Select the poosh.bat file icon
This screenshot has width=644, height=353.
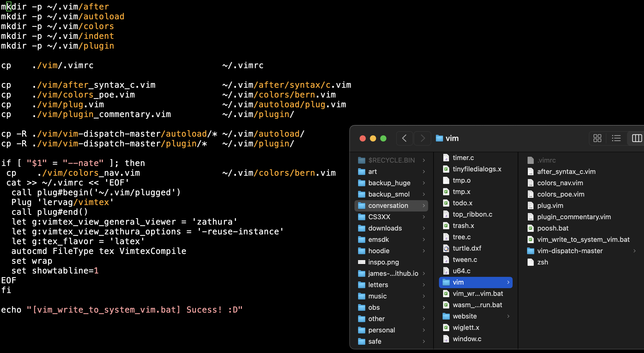click(531, 228)
